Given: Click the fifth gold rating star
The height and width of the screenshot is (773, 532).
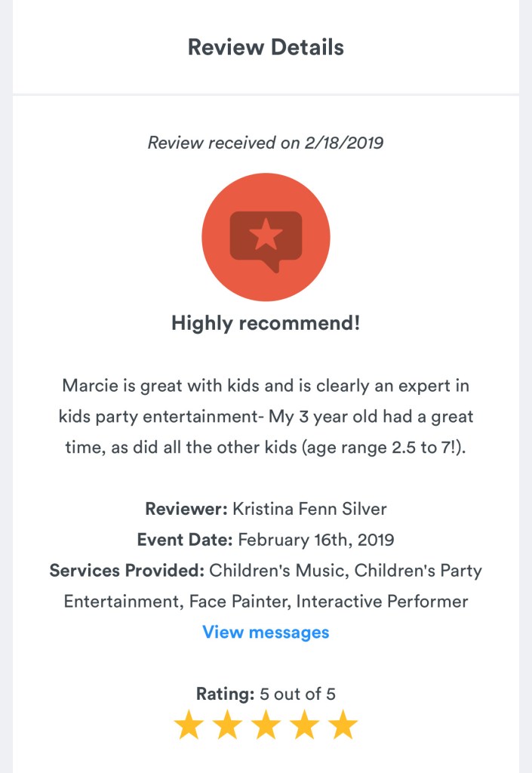Looking at the screenshot, I should tap(343, 725).
